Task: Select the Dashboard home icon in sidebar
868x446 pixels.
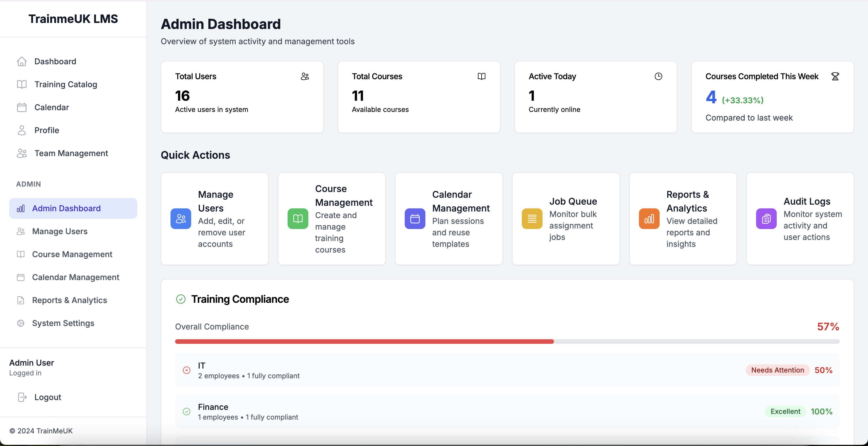Action: [x=22, y=61]
